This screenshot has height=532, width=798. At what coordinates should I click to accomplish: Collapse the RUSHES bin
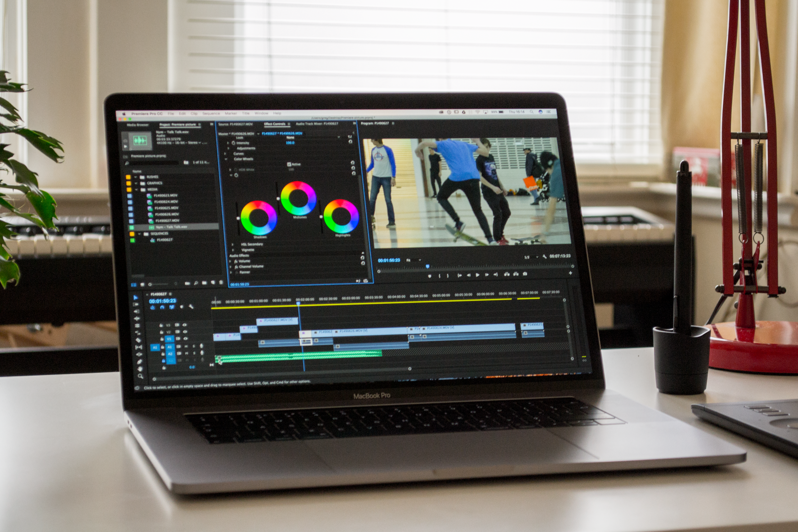136,177
